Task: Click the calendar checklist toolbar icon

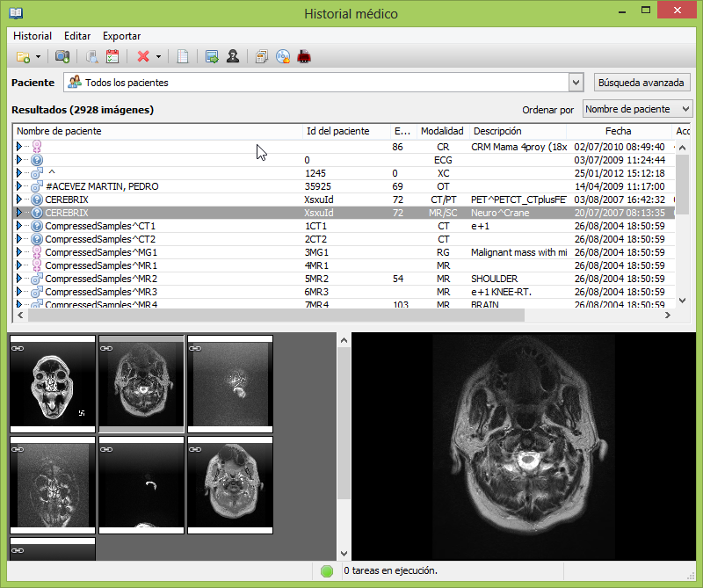Action: (112, 57)
